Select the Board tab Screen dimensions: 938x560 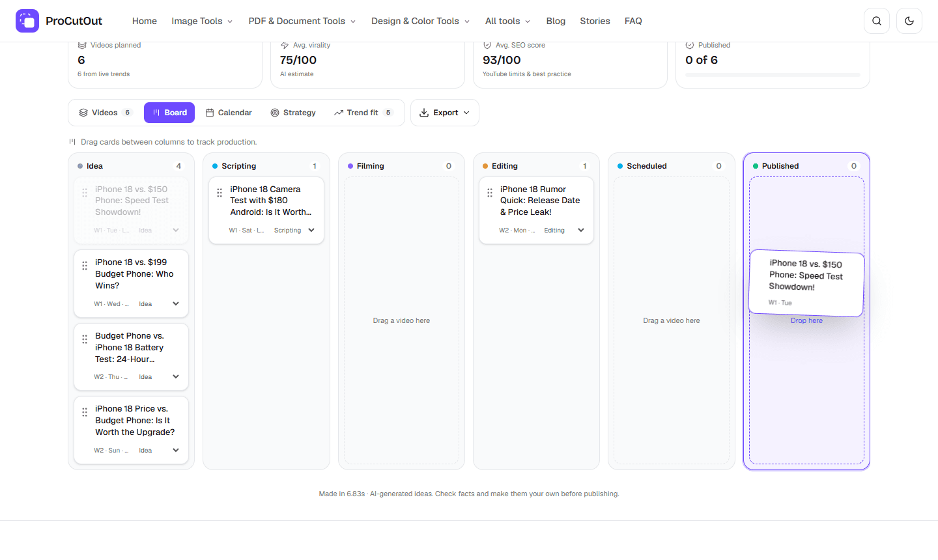(169, 113)
